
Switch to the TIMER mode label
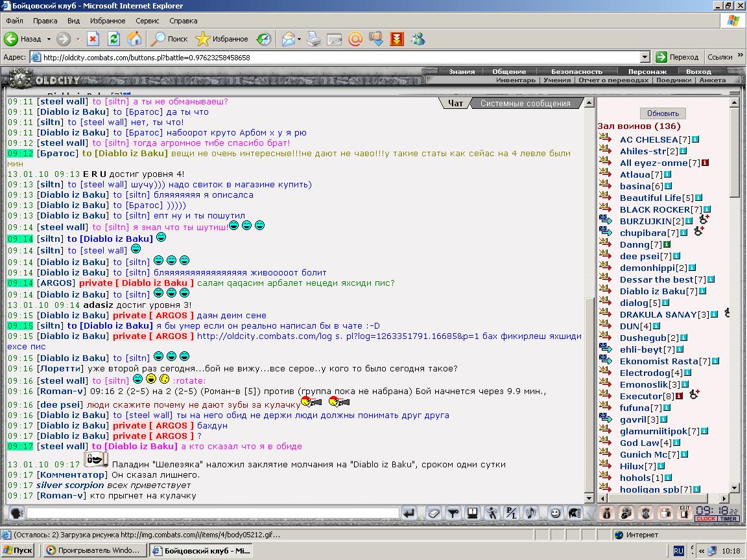click(x=728, y=519)
